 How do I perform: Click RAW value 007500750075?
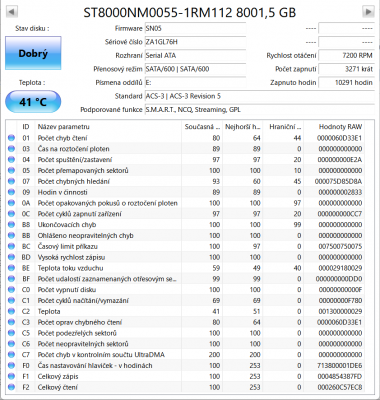click(x=340, y=246)
